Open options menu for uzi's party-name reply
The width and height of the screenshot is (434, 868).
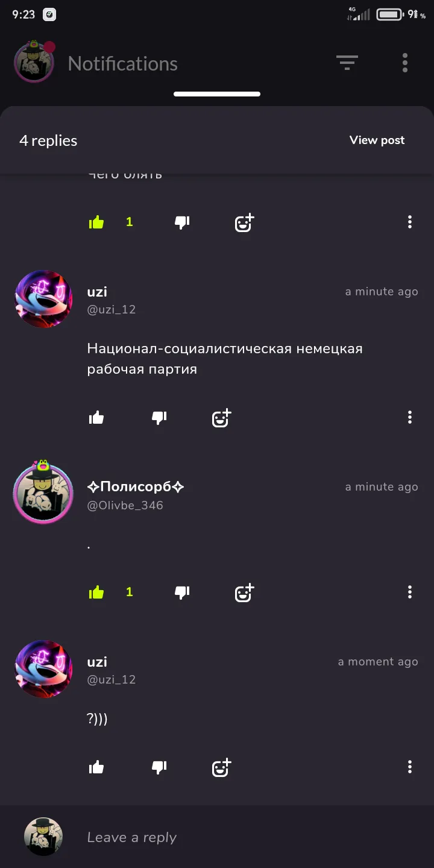pos(410,417)
